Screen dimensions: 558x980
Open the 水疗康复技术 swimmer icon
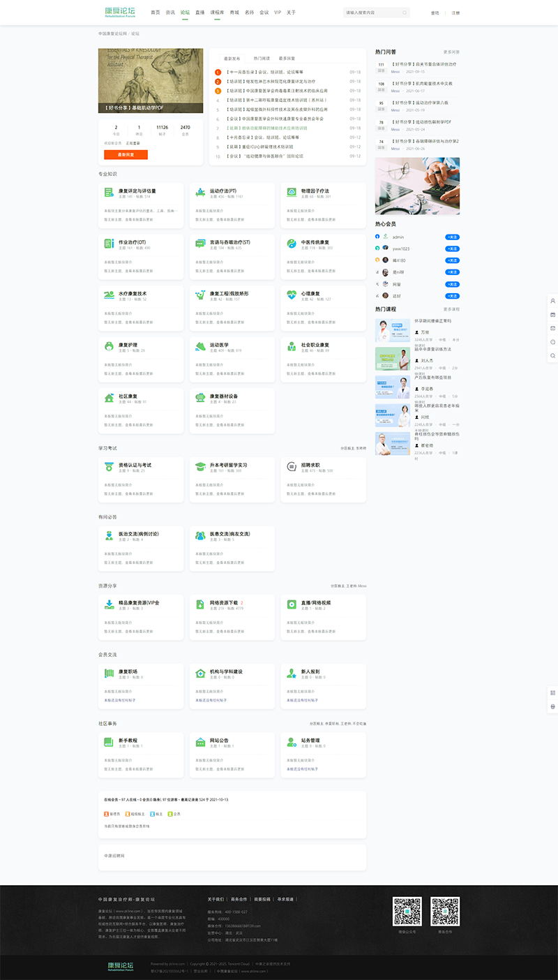(109, 295)
